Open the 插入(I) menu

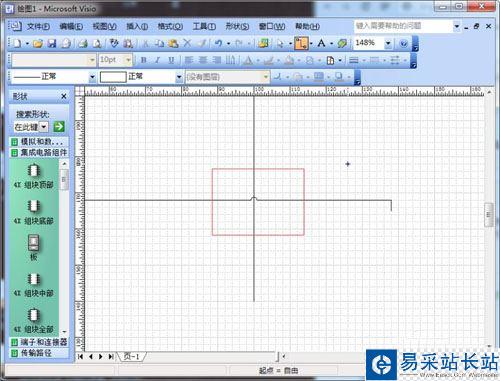137,26
